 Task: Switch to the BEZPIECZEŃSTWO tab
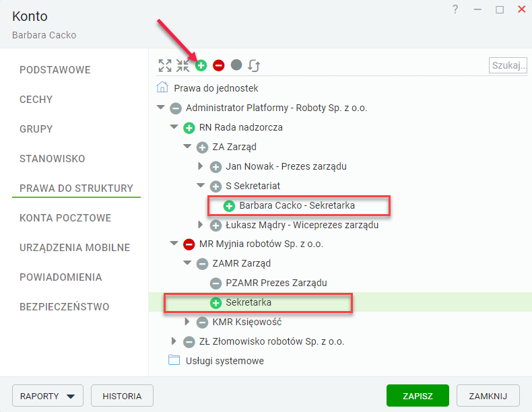click(65, 307)
